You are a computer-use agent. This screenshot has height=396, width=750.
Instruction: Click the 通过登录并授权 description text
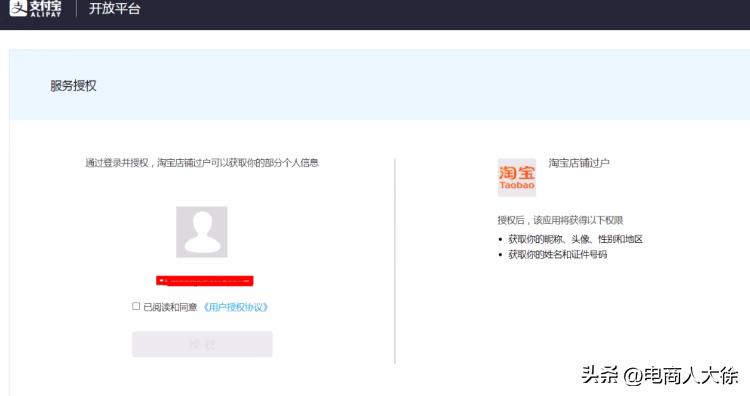coord(202,163)
